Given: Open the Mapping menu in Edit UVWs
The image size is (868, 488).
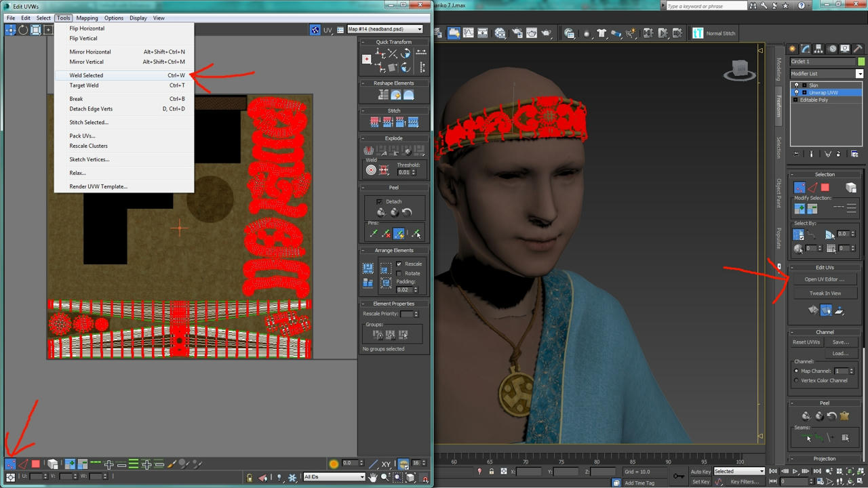Looking at the screenshot, I should [87, 18].
